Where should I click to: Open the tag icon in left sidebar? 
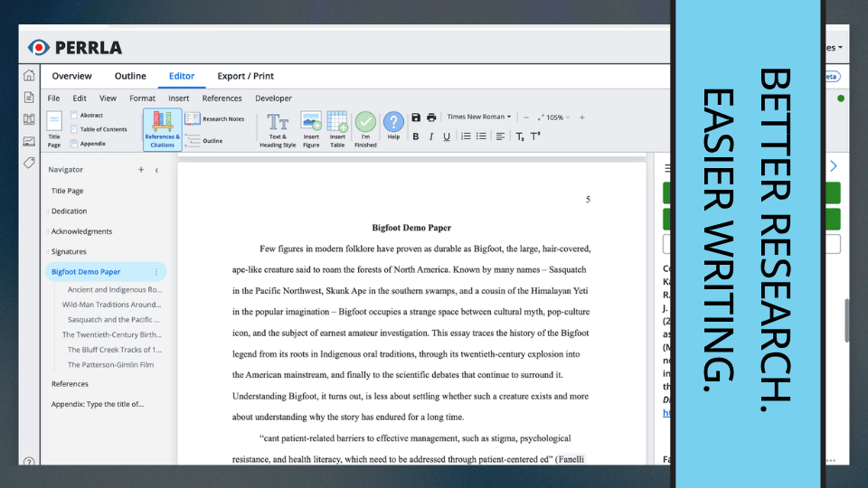click(29, 163)
